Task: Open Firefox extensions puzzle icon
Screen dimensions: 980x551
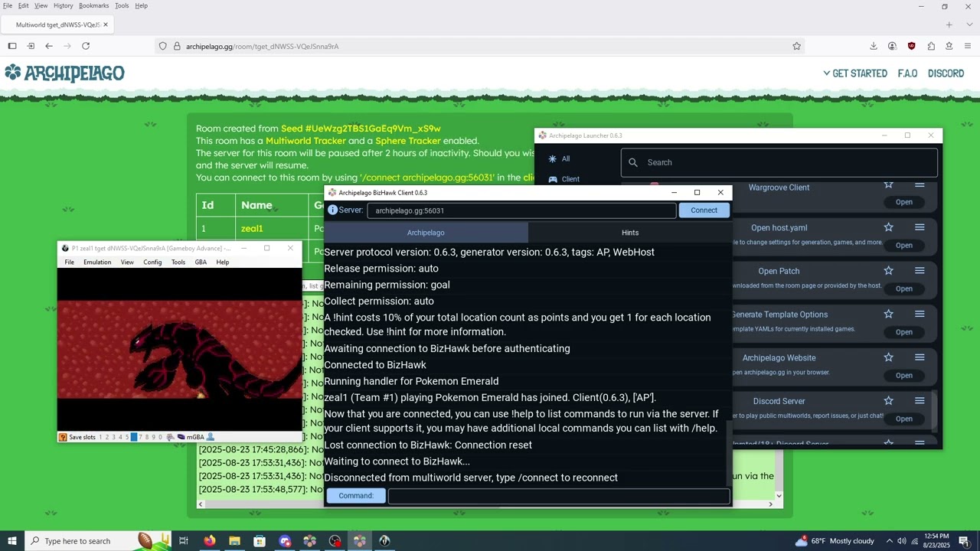Action: coord(930,46)
